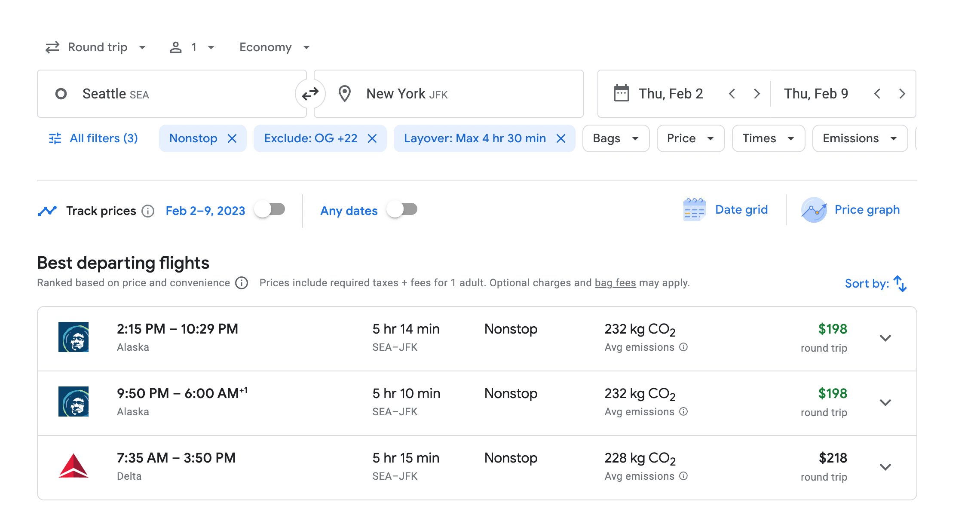Enable Track prices for Feb 2–9, 2023
980x521 pixels.
click(270, 210)
